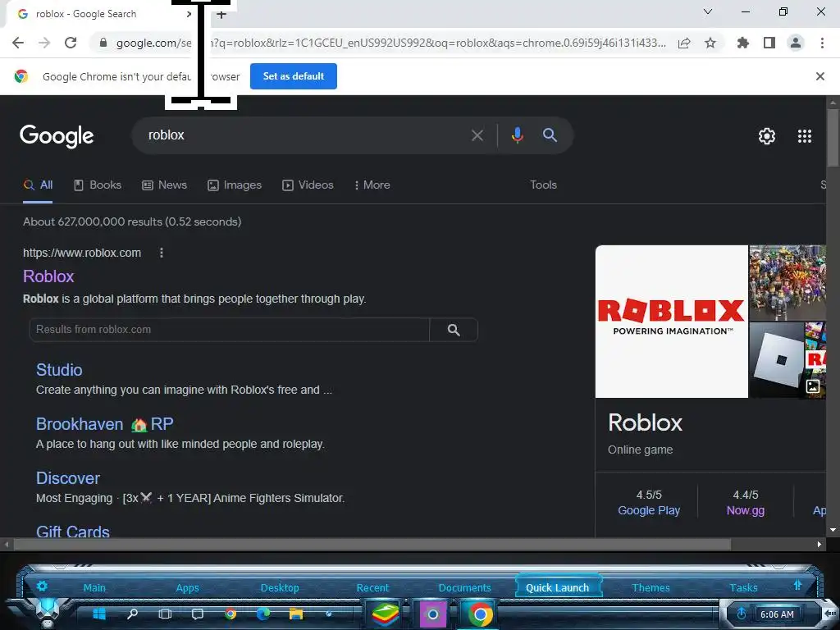The image size is (840, 630).
Task: Open options for the roblox.com result
Action: (162, 253)
